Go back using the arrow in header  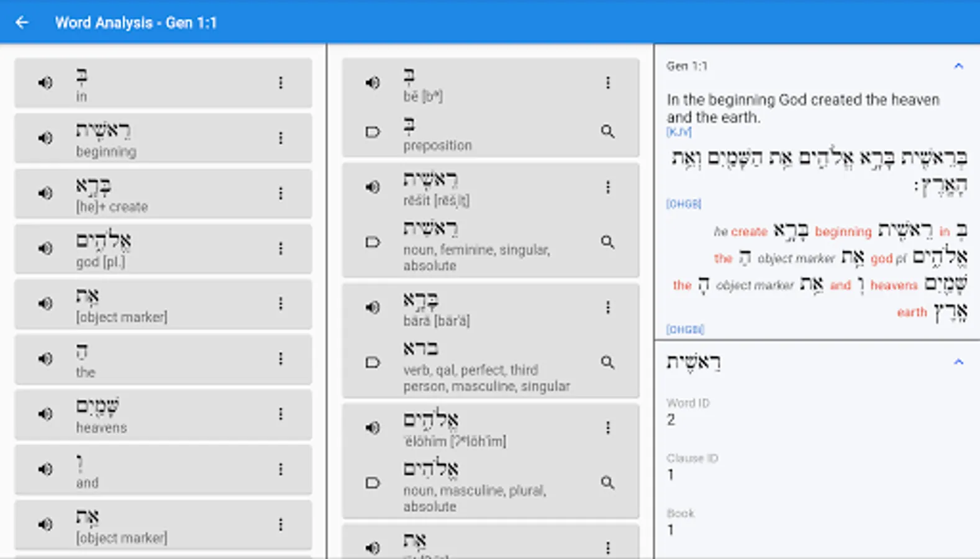tap(22, 23)
